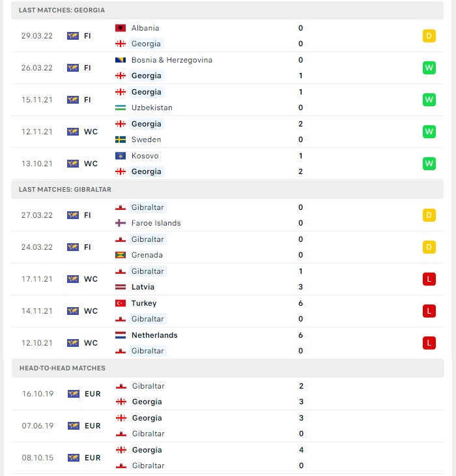Viewport: 456px width, 476px height.
Task: Select the Last Matches: Georgia section header
Action: point(227,10)
